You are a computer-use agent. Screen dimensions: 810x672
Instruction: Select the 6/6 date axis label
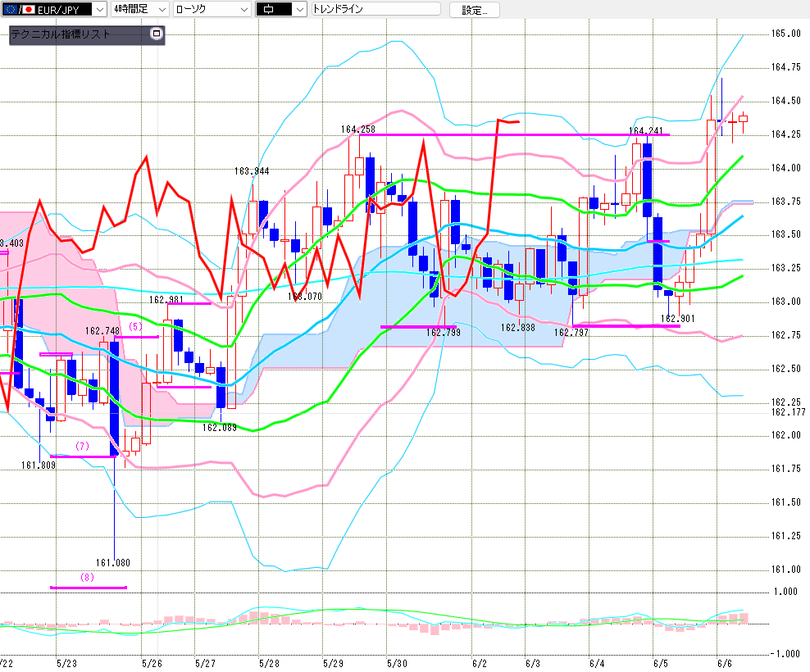coord(725,664)
